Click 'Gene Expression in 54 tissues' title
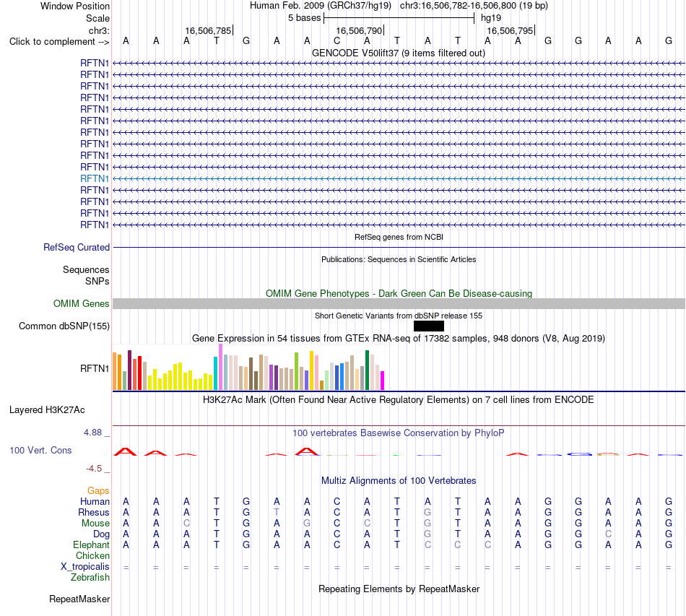Screen dimensions: 686x616 (399, 338)
